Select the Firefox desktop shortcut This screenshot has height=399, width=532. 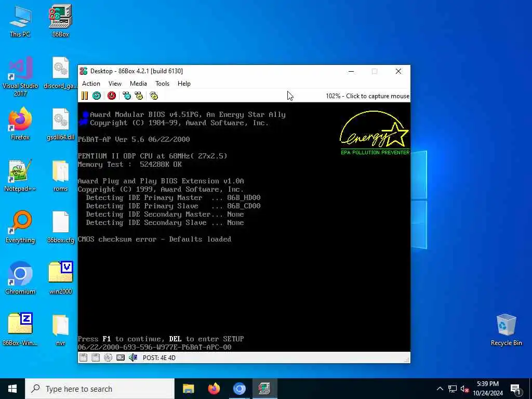click(x=20, y=124)
